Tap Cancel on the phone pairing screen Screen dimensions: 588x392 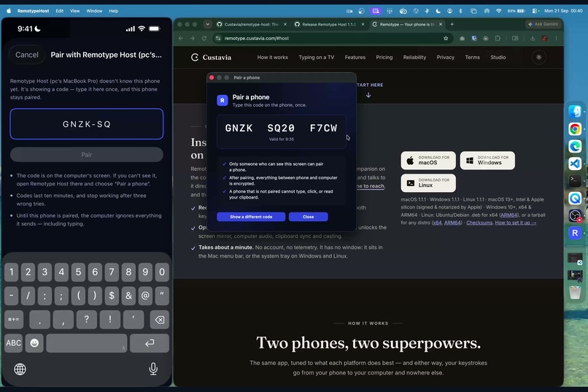(26, 55)
